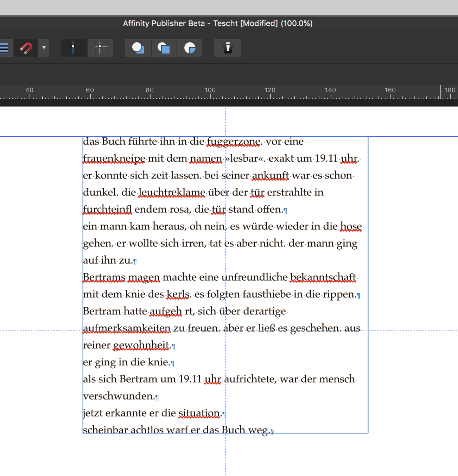This screenshot has width=458, height=476.
Task: Toggle the red magnet snapping icon
Action: (x=26, y=48)
